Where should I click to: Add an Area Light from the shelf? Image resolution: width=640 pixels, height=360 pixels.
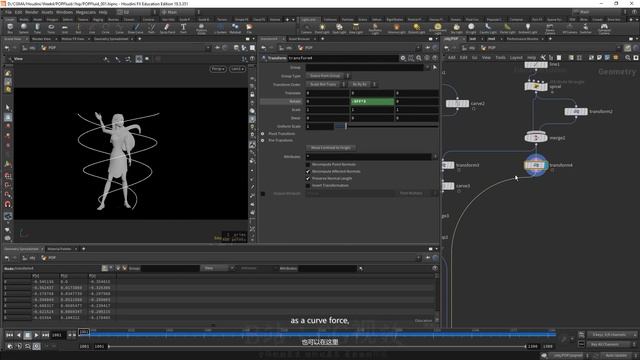pyautogui.click(x=356, y=29)
